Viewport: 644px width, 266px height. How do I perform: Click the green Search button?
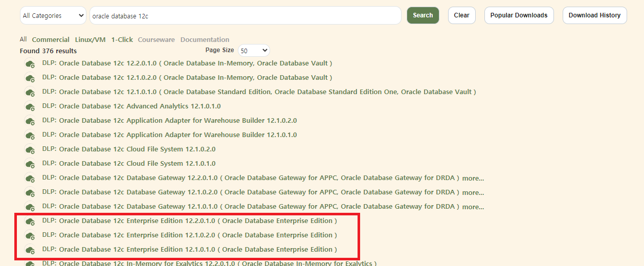coord(423,15)
